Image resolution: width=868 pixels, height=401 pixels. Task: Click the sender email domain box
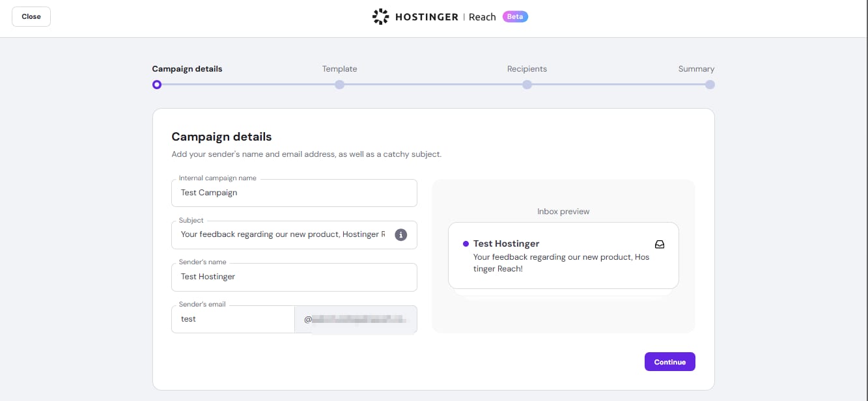click(356, 320)
